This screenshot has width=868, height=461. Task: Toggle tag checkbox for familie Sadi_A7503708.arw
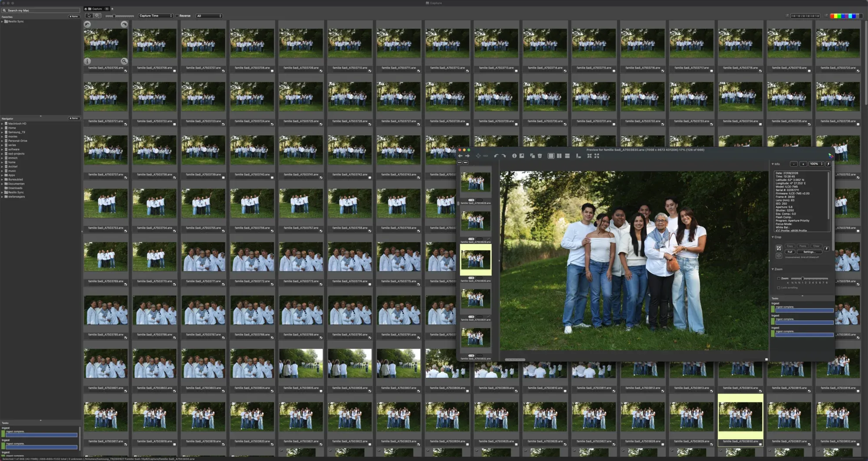point(272,71)
